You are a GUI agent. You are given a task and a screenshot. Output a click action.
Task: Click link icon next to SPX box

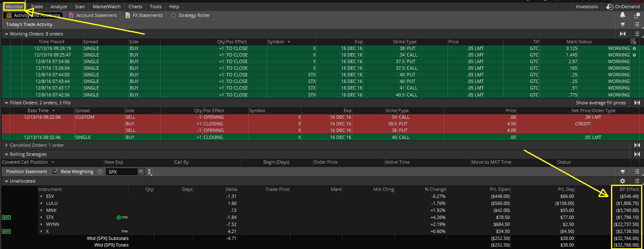coord(150,171)
